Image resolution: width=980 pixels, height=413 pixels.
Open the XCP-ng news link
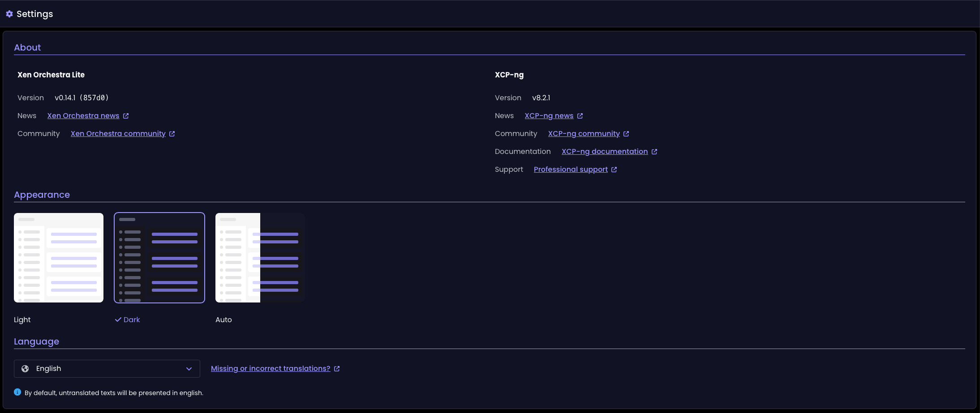coord(549,115)
